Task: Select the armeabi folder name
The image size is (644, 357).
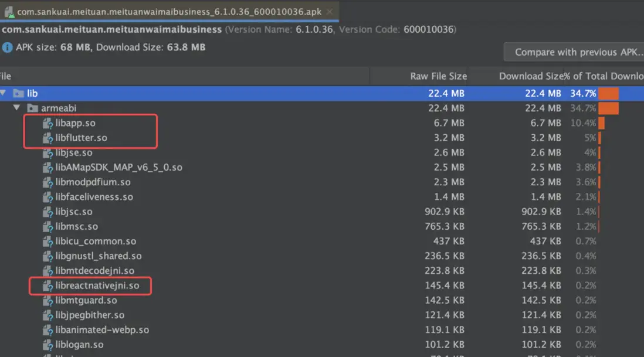Action: (x=58, y=108)
